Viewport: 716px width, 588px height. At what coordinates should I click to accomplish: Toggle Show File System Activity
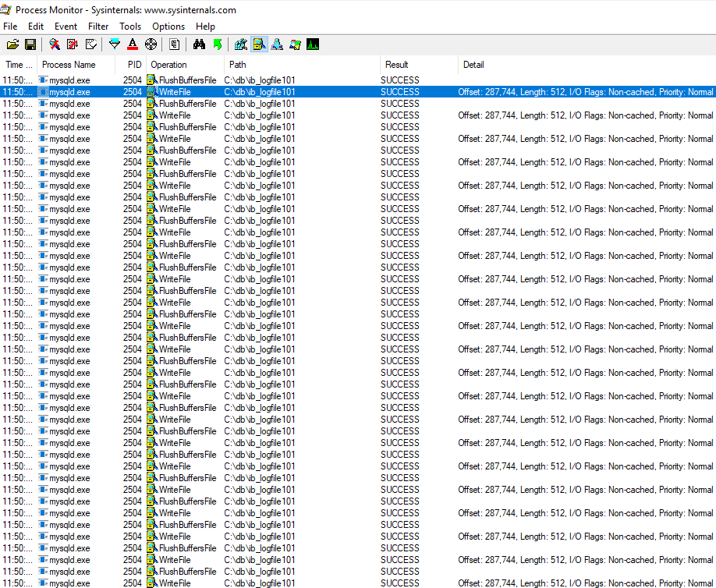click(x=259, y=44)
